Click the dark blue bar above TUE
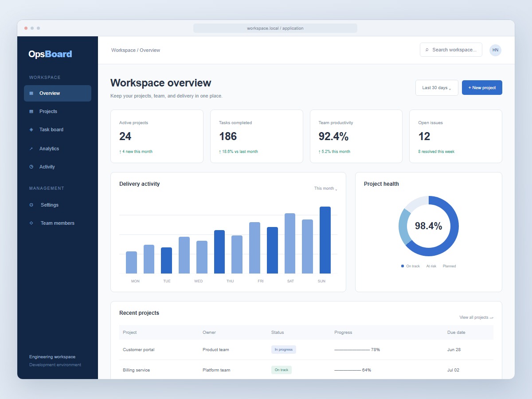532x399 pixels. tap(166, 260)
